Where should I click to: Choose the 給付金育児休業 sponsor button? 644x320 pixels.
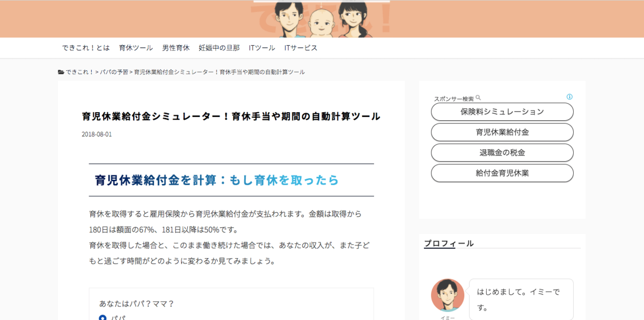502,173
